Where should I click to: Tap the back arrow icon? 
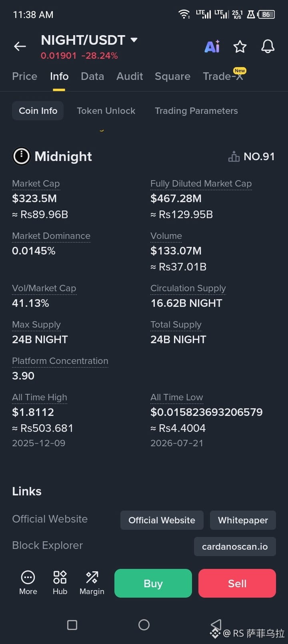click(x=20, y=46)
